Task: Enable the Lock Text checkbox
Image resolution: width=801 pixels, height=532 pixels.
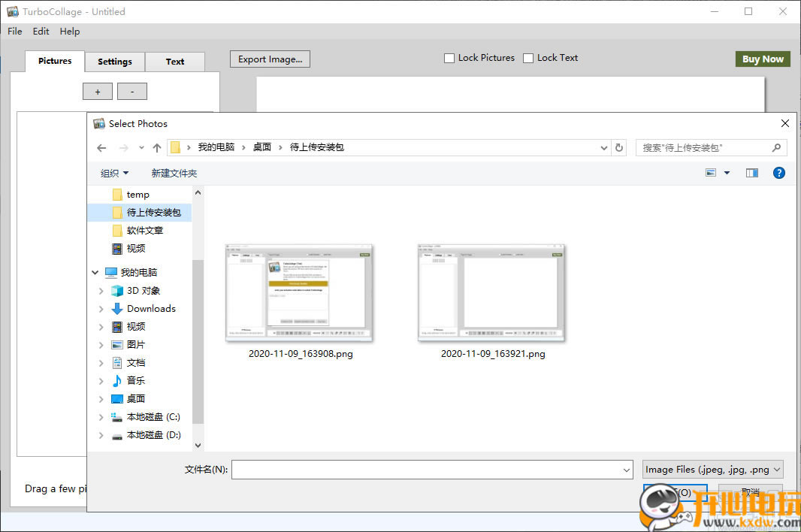Action: point(528,58)
